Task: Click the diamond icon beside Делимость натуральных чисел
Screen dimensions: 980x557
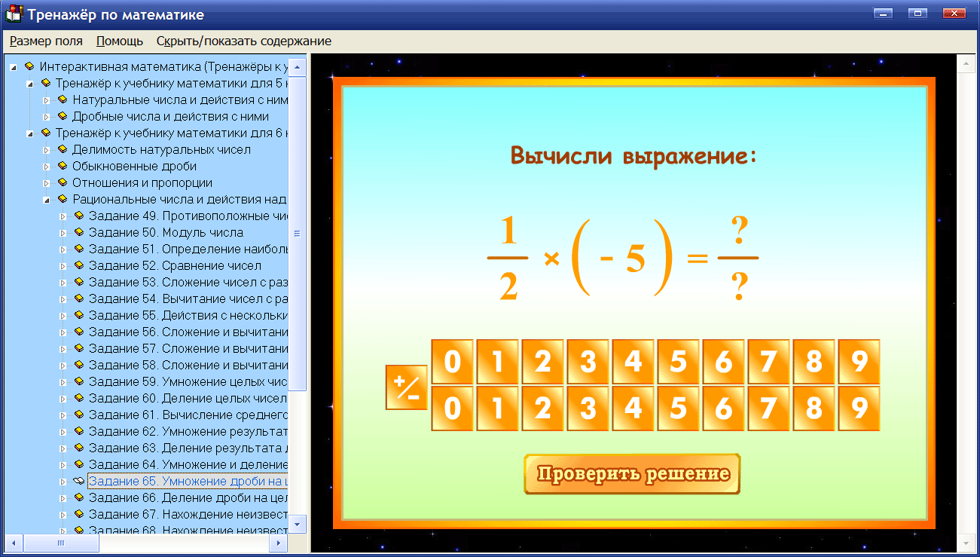Action: [63, 149]
